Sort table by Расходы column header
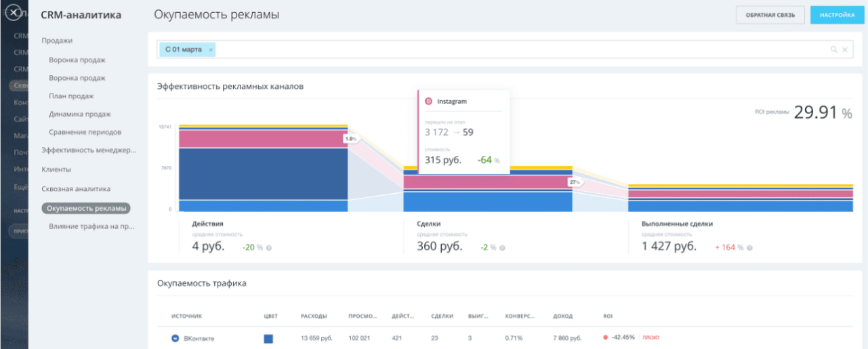This screenshot has height=349, width=868. (x=314, y=316)
